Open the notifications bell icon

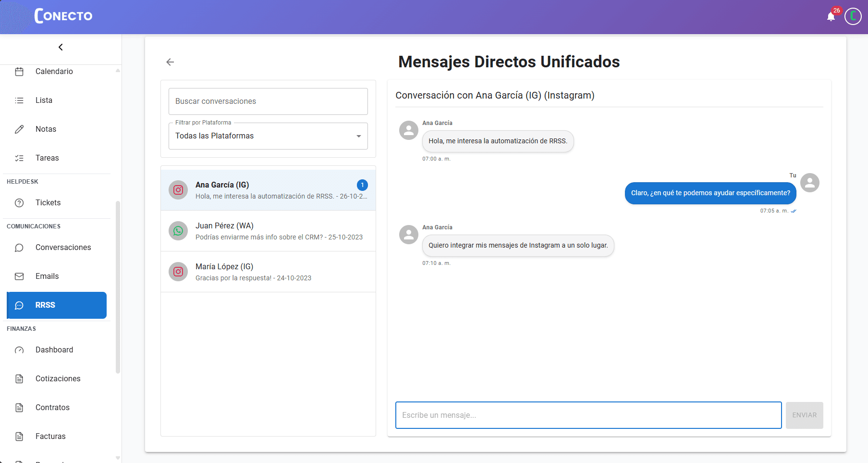pos(831,17)
